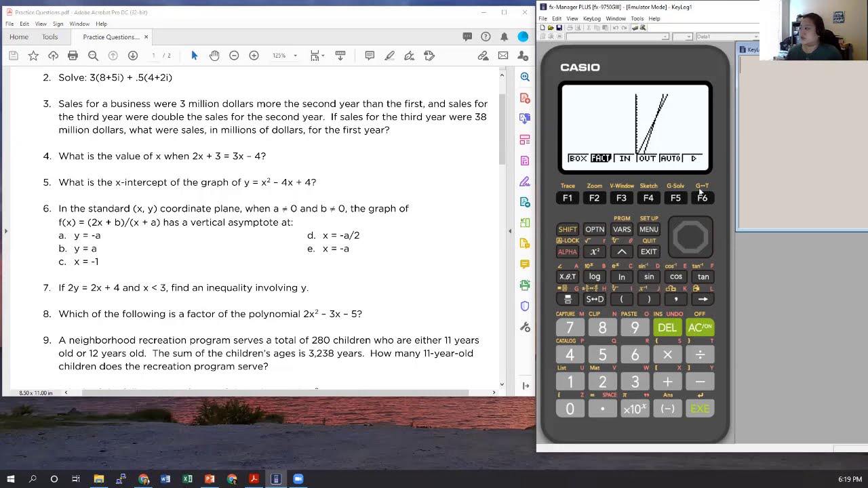Click calculator F5 G-Solv key
Screen dimensions: 868x488
coord(675,198)
